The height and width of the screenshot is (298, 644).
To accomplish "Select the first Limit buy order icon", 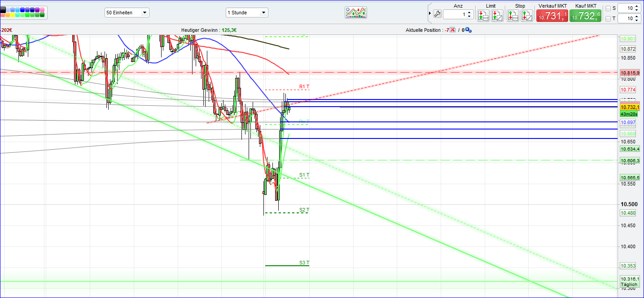I will [483, 15].
